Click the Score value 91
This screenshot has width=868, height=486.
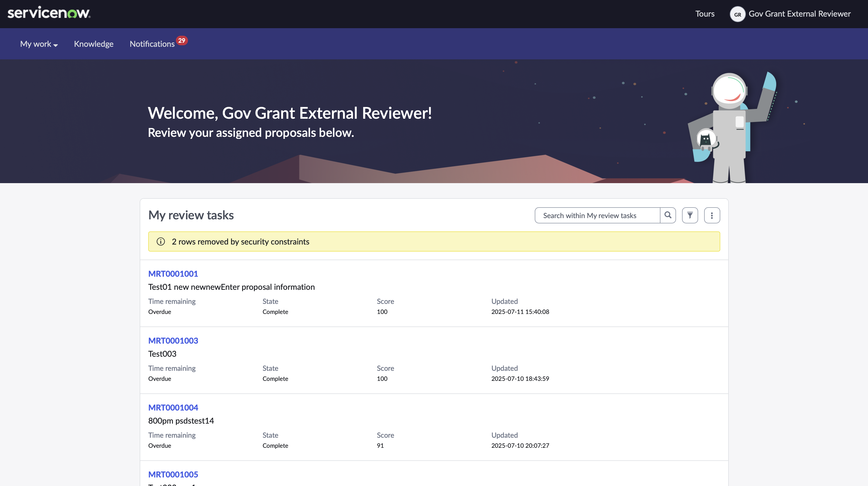coord(380,445)
